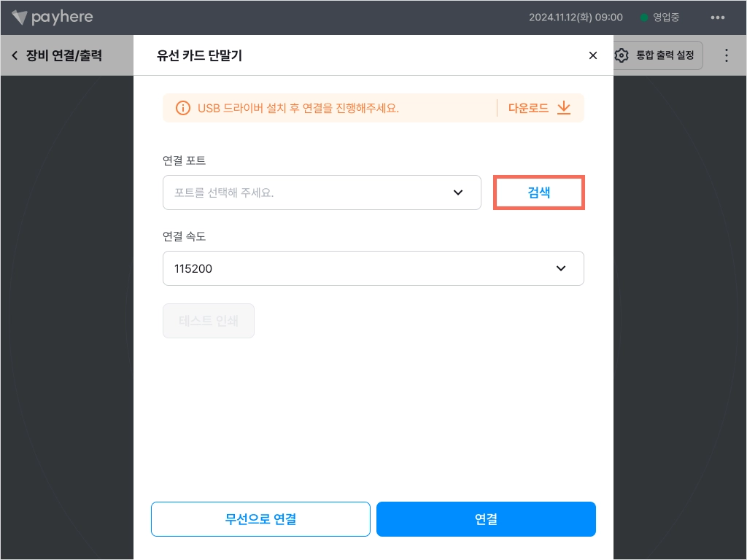This screenshot has height=560, width=747.
Task: Expand the 연결 속도 115200 dropdown
Action: (x=373, y=268)
